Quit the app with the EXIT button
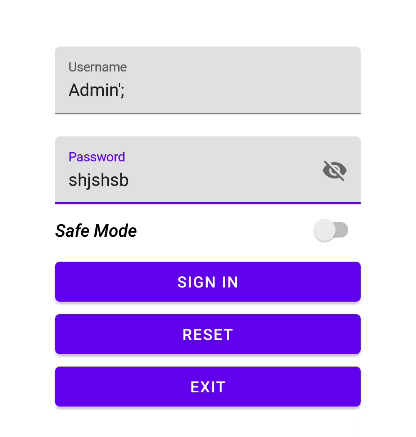 coord(208,387)
